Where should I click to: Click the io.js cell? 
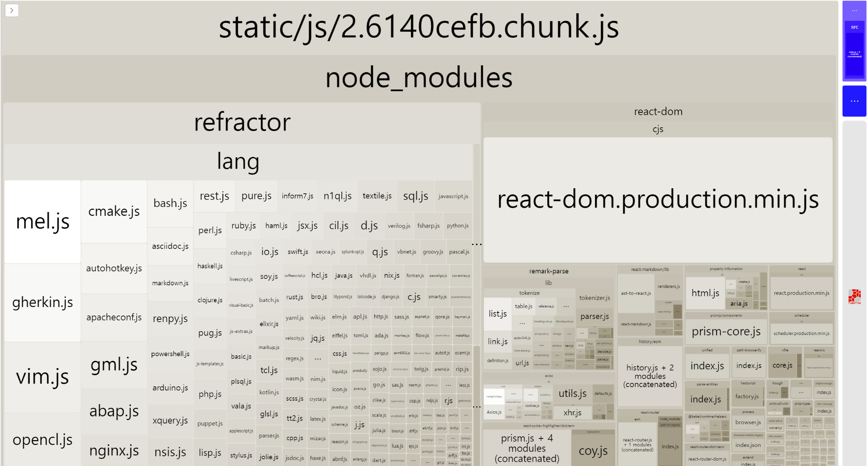[270, 252]
